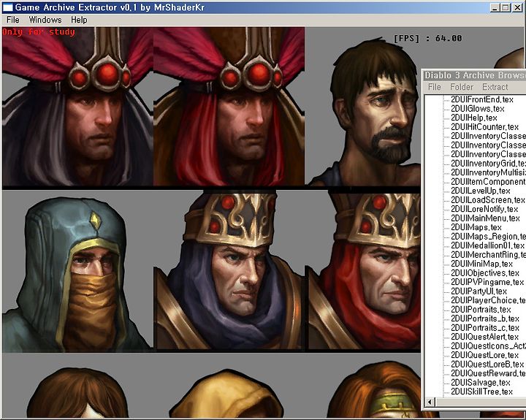The width and height of the screenshot is (526, 420).
Task: Select 2DUIHelp.tex entry
Action: [473, 118]
